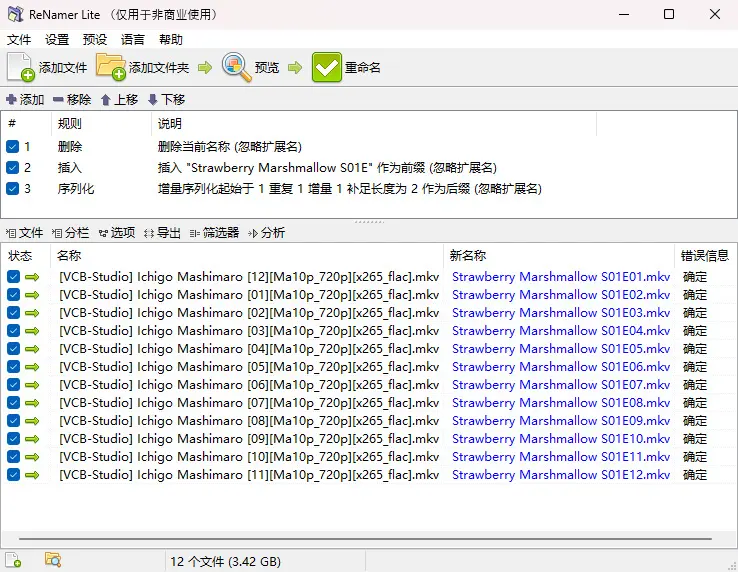Minimize the ReNamer Lite window
The height and width of the screenshot is (572, 738).
point(624,14)
